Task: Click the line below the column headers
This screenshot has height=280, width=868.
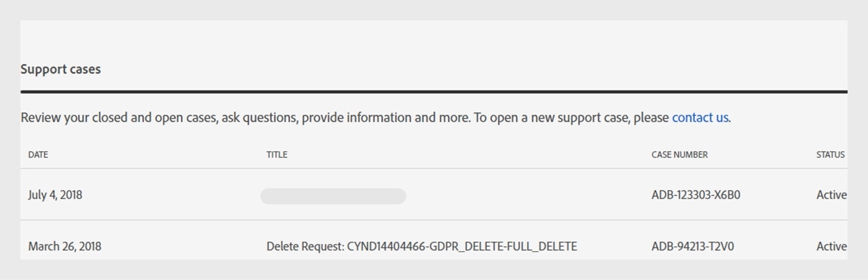Action: [434, 168]
